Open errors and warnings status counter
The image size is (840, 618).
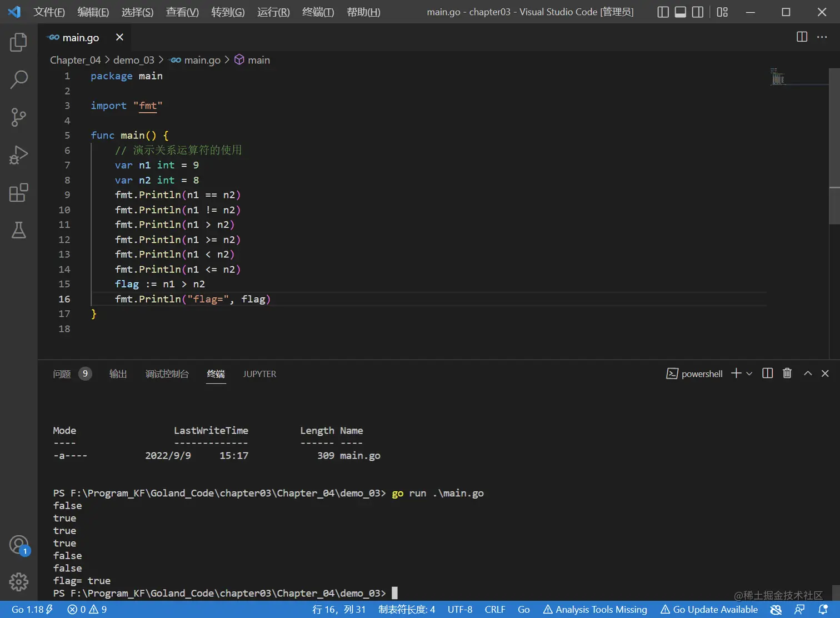pyautogui.click(x=87, y=610)
